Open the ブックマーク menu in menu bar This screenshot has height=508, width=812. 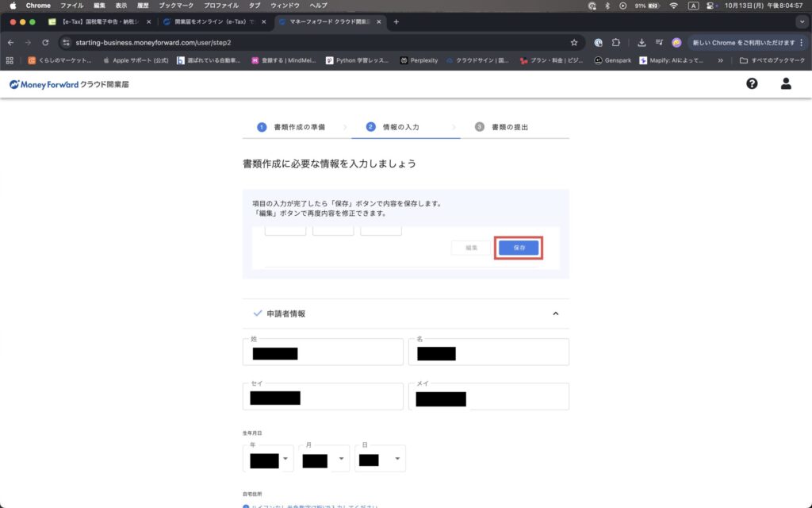pos(175,6)
